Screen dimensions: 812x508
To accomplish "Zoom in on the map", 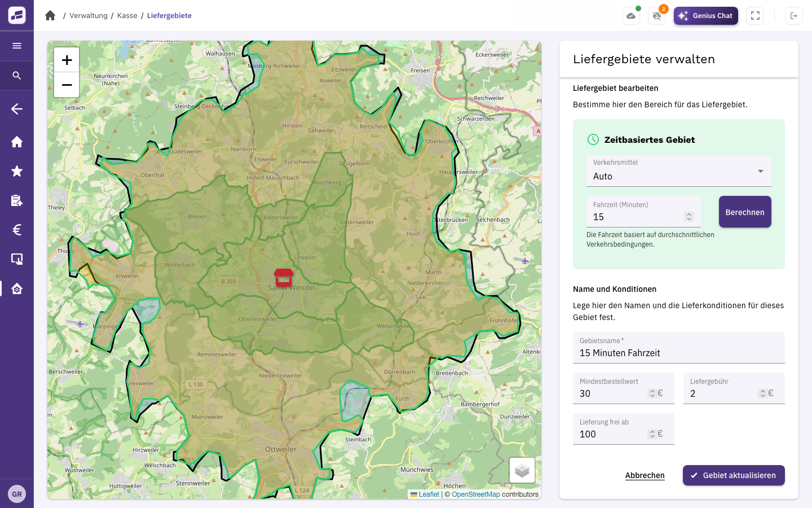I will coord(67,60).
